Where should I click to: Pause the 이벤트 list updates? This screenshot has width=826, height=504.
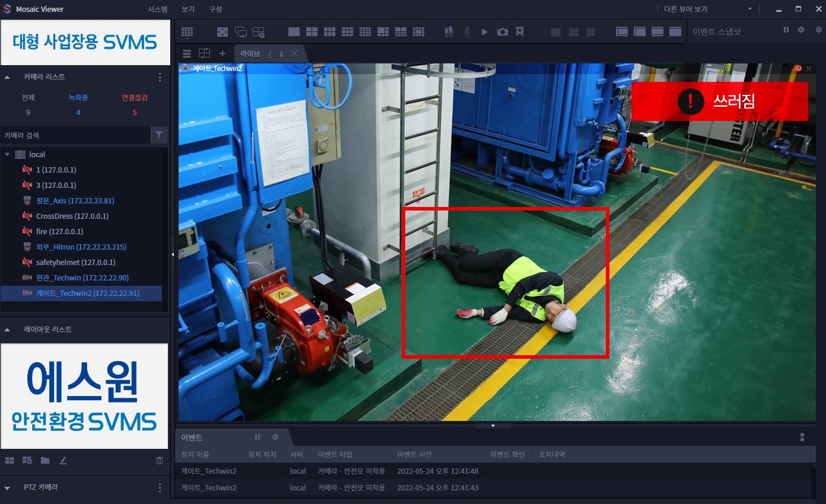pyautogui.click(x=258, y=437)
